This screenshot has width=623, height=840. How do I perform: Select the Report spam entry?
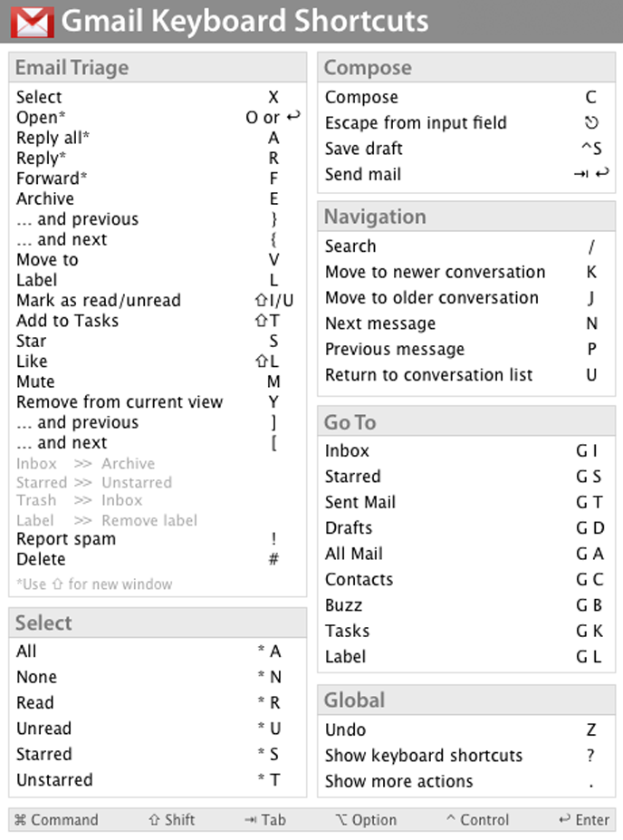(x=66, y=539)
